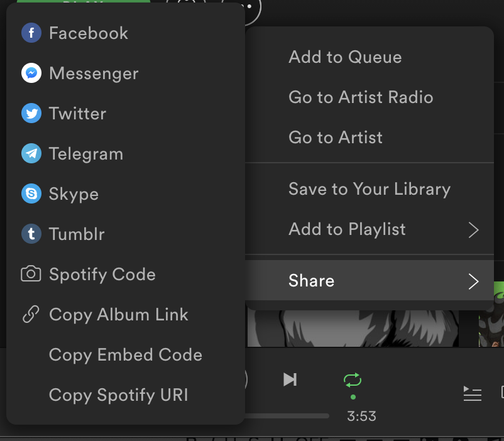Click the chain link icon for album link
The height and width of the screenshot is (441, 504).
pos(31,315)
